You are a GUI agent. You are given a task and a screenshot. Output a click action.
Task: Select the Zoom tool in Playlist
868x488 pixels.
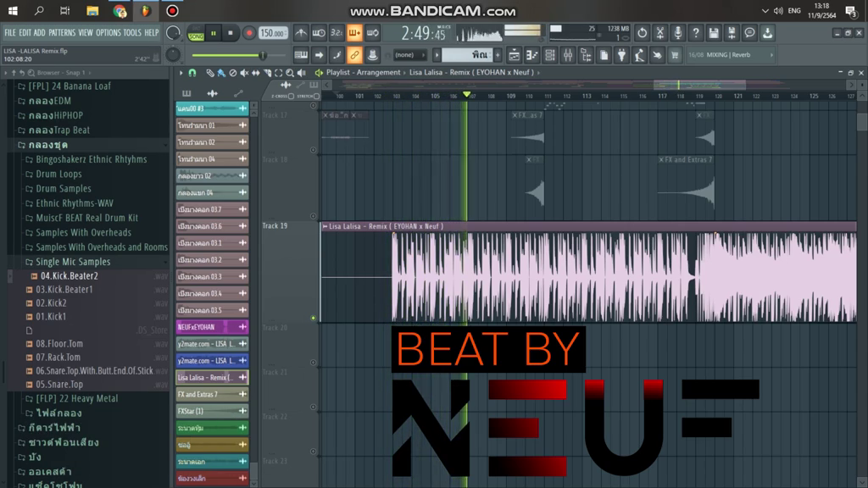click(x=290, y=73)
